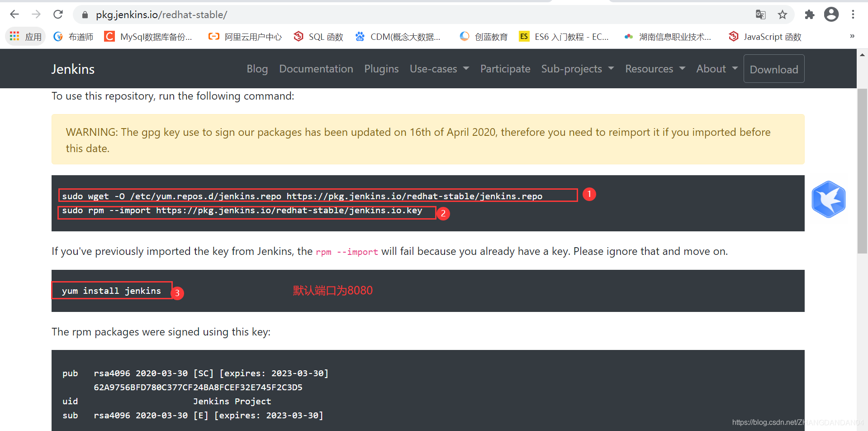This screenshot has height=431, width=868.
Task: Bookmark this page with the star
Action: tap(783, 15)
